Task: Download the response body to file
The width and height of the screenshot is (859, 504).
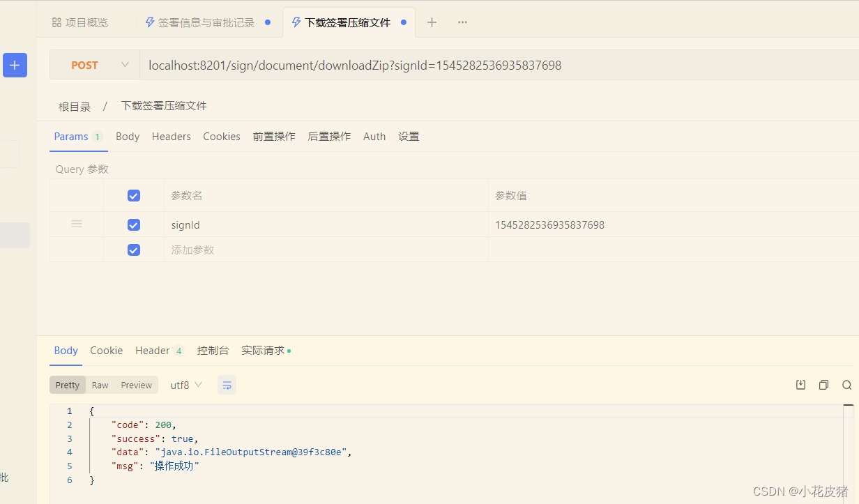Action: pos(801,385)
